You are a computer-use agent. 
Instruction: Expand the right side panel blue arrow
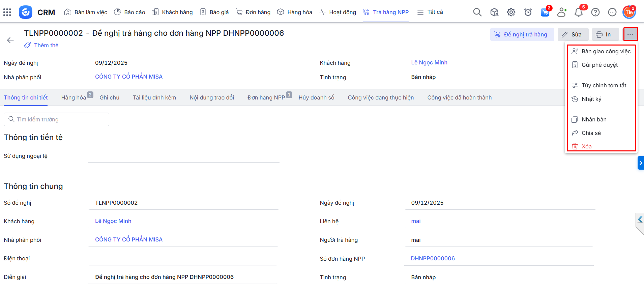coord(641,163)
